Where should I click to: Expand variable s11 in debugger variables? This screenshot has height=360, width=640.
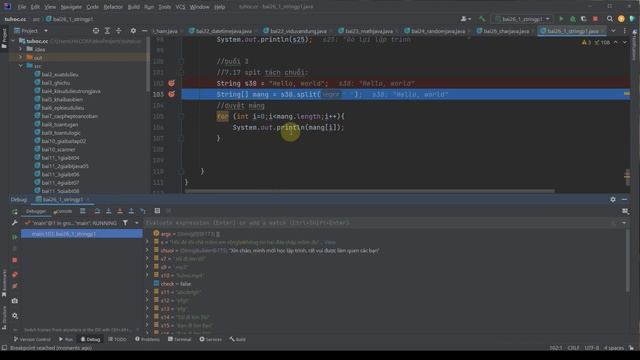[147, 292]
